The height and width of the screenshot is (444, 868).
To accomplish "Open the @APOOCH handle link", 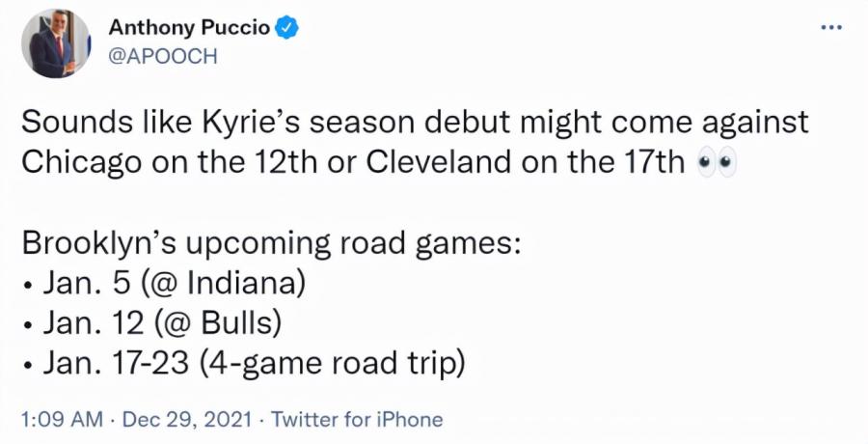I will (x=163, y=56).
